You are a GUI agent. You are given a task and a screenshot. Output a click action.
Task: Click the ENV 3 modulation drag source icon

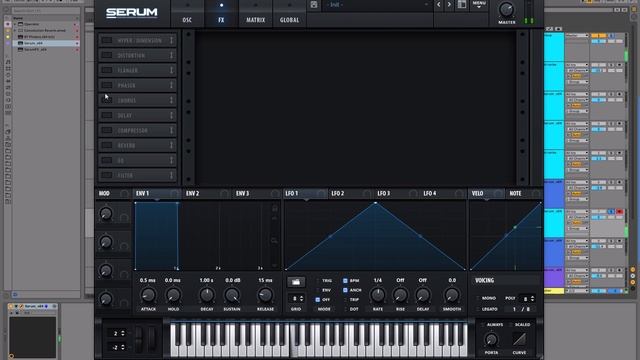click(x=275, y=193)
